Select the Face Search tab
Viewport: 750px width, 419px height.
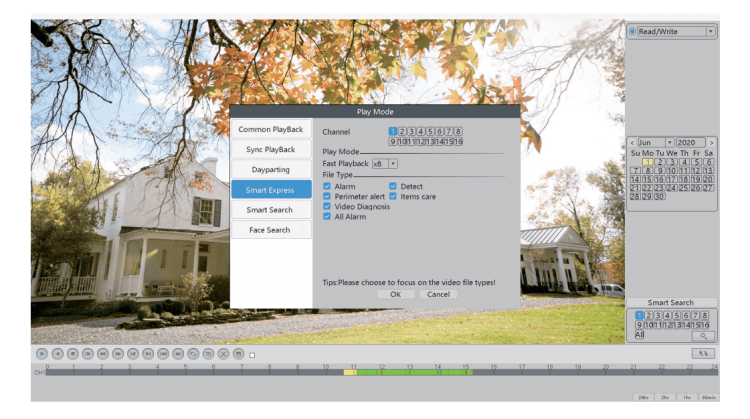click(x=271, y=230)
